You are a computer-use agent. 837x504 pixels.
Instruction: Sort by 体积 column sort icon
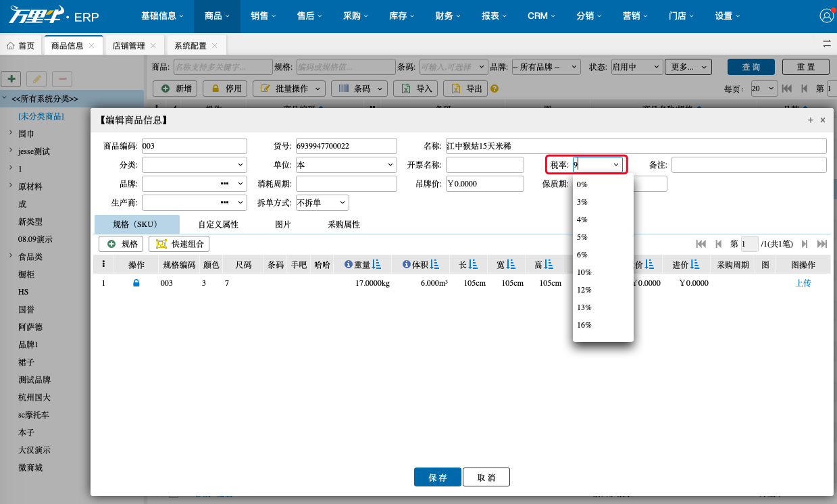pyautogui.click(x=435, y=265)
